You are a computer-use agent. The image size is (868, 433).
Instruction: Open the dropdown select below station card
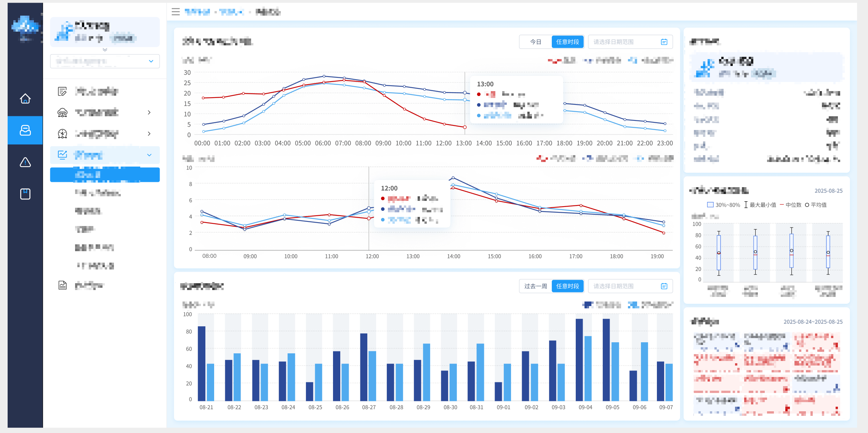[105, 61]
